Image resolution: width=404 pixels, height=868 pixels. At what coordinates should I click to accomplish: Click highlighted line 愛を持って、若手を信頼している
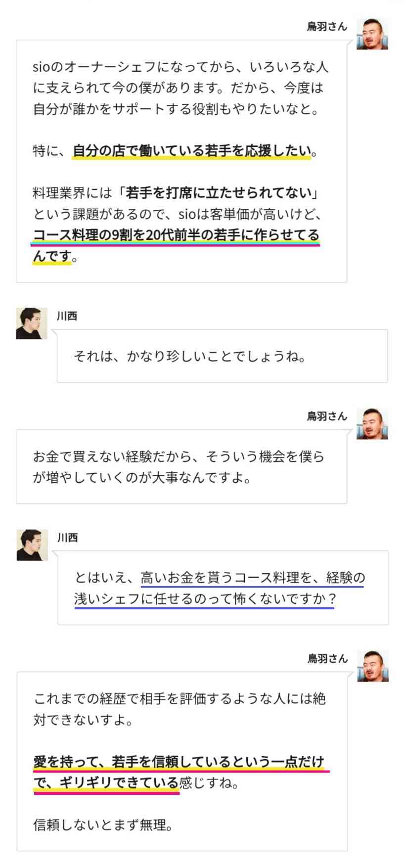pos(133,762)
